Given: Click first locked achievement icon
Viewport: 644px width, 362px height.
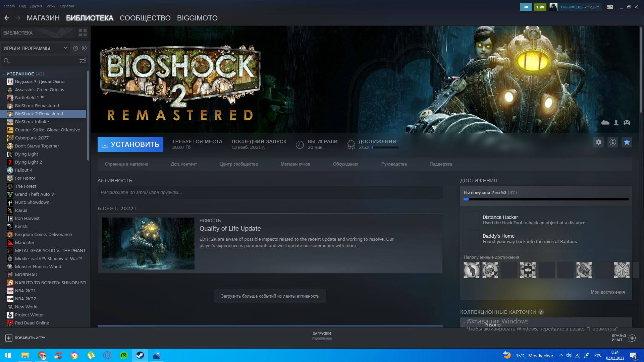Looking at the screenshot, I should click(x=472, y=270).
